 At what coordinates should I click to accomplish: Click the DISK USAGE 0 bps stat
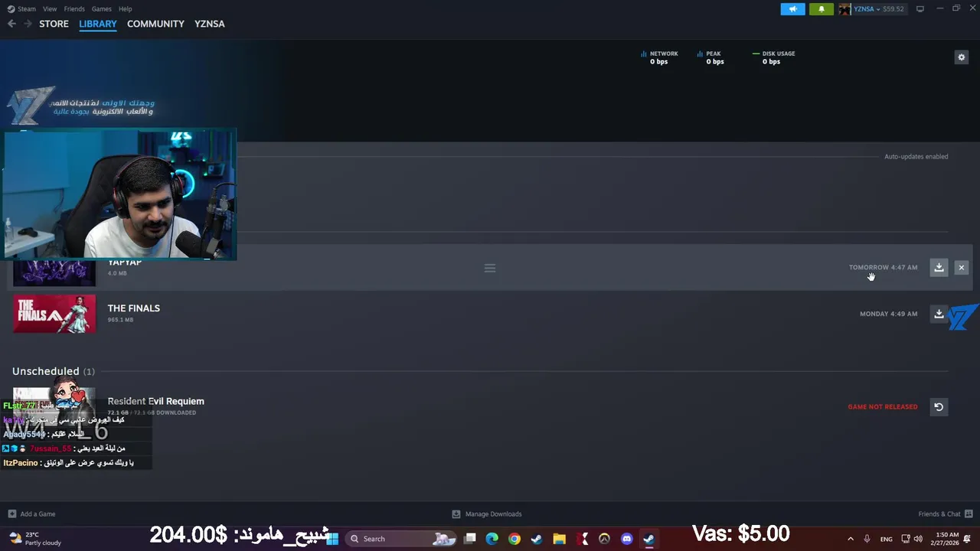[x=774, y=57]
